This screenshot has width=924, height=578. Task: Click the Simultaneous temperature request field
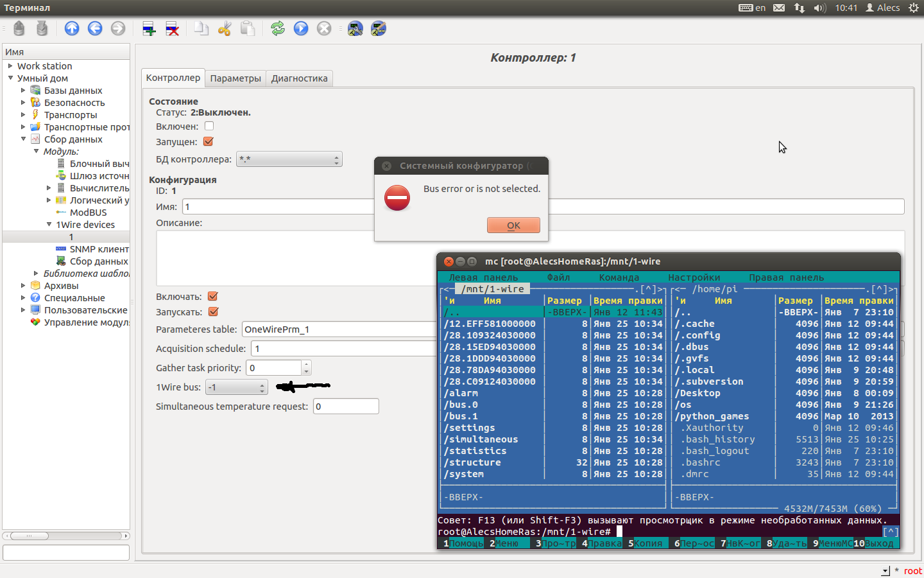(346, 407)
